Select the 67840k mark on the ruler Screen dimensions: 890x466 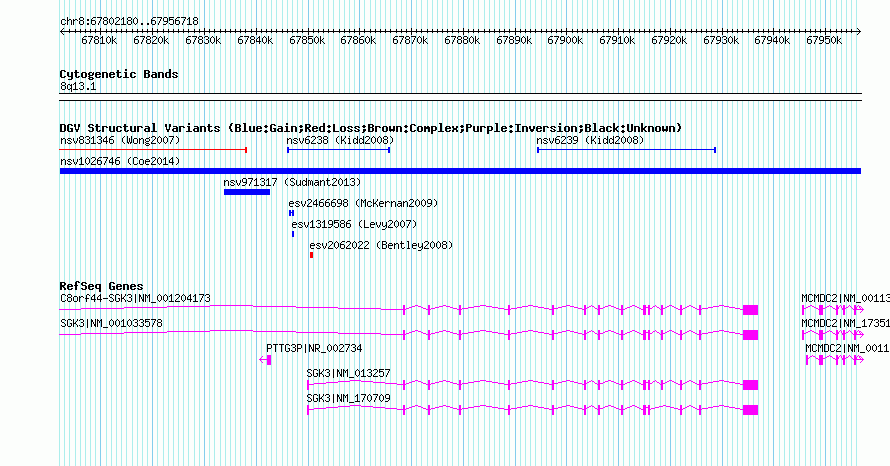pyautogui.click(x=255, y=41)
